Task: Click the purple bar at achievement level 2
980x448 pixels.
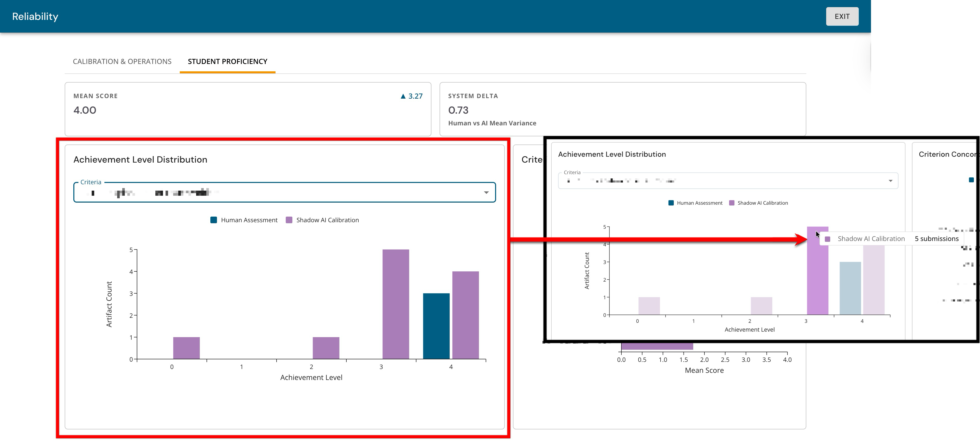Action: pyautogui.click(x=326, y=348)
